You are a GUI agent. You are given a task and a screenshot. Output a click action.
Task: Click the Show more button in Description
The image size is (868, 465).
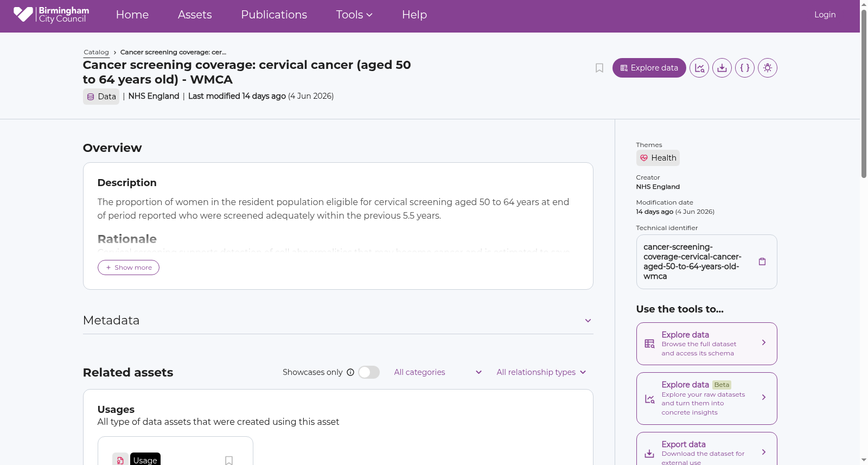coord(129,267)
